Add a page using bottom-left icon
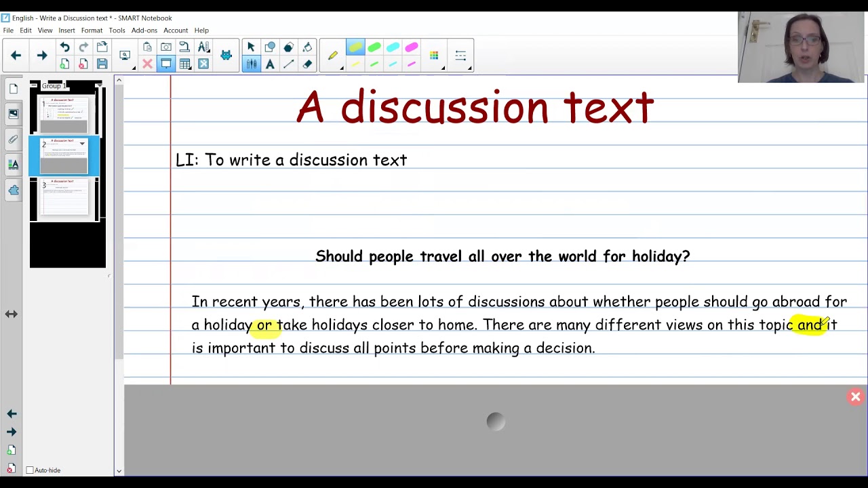 (12, 450)
